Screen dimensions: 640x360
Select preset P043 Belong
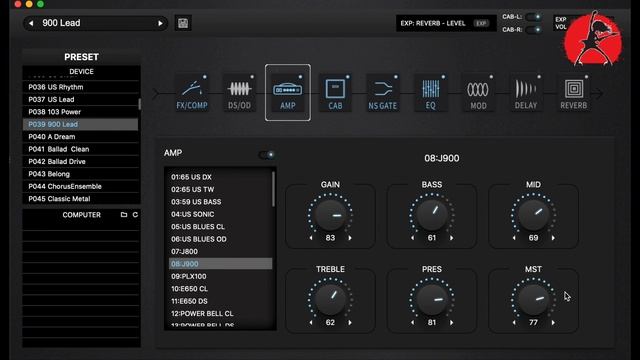coord(80,174)
